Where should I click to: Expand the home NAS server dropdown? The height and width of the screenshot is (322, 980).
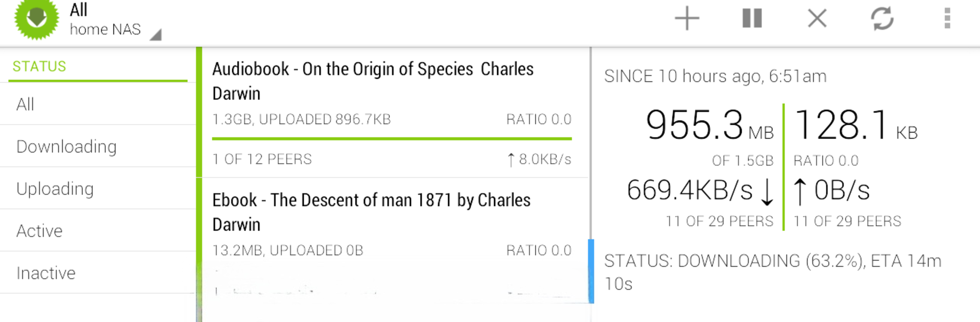click(x=115, y=30)
